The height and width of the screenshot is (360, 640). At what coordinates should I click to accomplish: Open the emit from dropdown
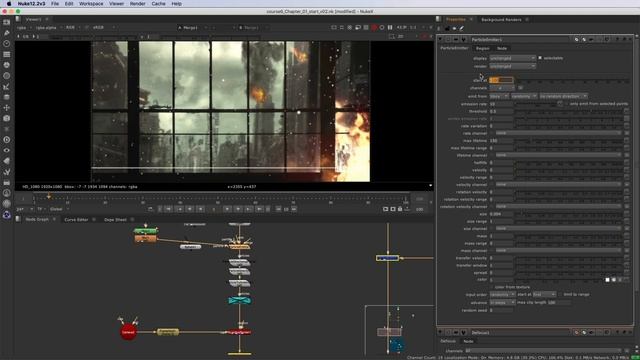[499, 96]
